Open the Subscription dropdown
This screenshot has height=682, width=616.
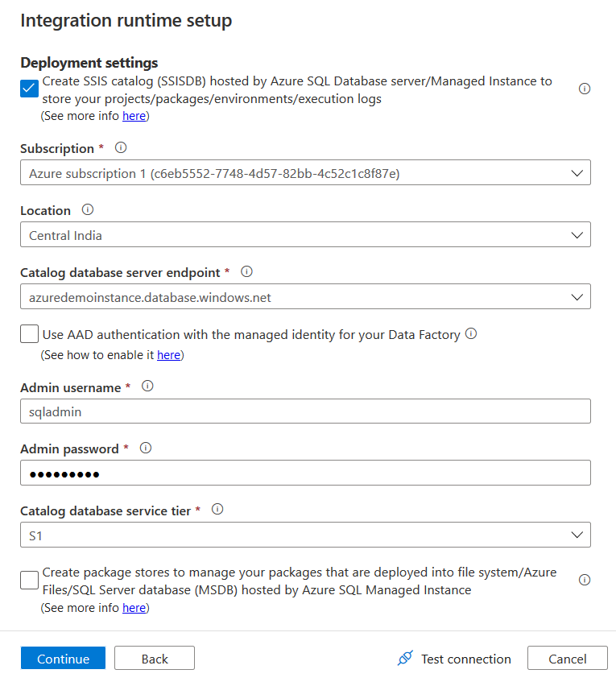[305, 173]
